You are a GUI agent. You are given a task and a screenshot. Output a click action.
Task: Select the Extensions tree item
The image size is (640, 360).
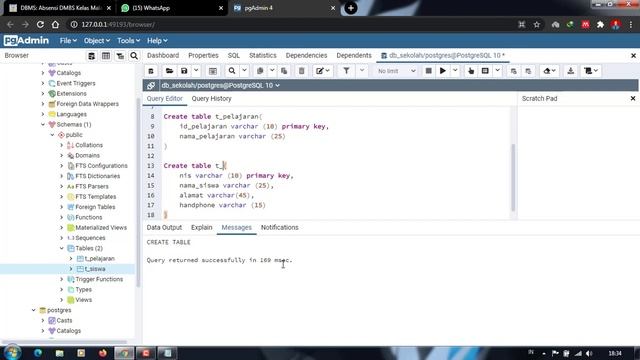pyautogui.click(x=71, y=93)
